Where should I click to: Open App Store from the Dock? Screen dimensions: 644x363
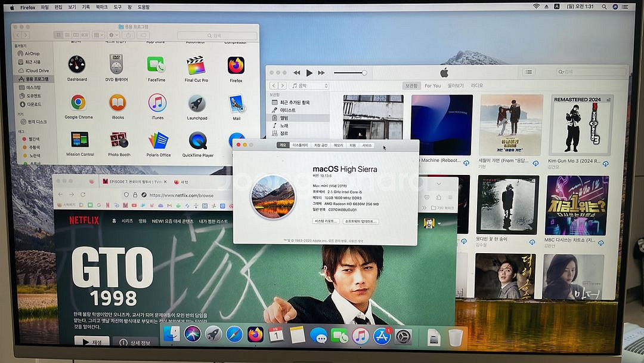pyautogui.click(x=382, y=336)
